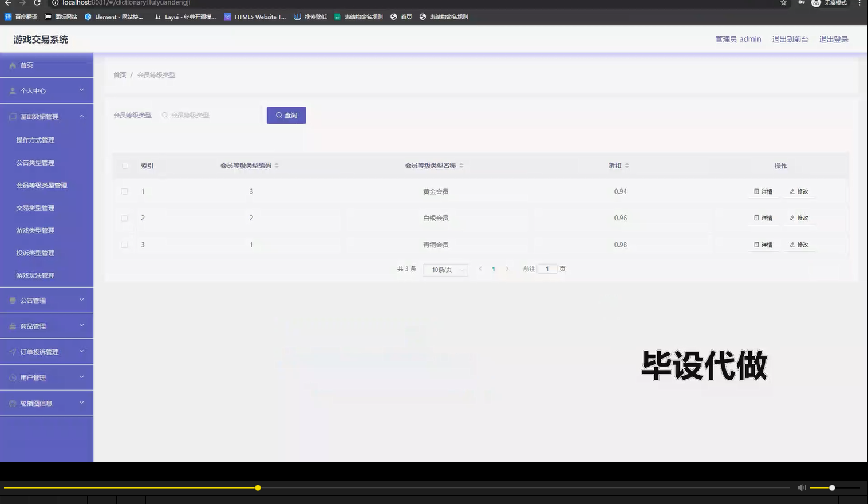Click the 轮播图信息 sidebar icon
The image size is (868, 504).
click(13, 403)
